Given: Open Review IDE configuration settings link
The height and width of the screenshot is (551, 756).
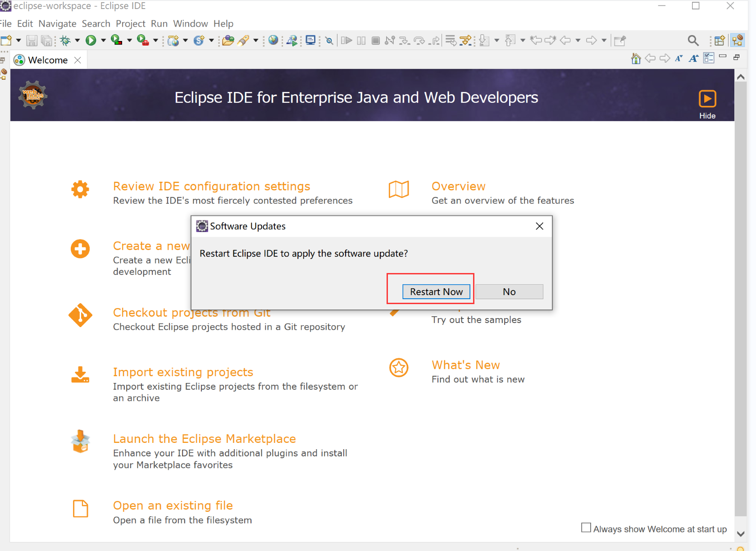Looking at the screenshot, I should [211, 186].
